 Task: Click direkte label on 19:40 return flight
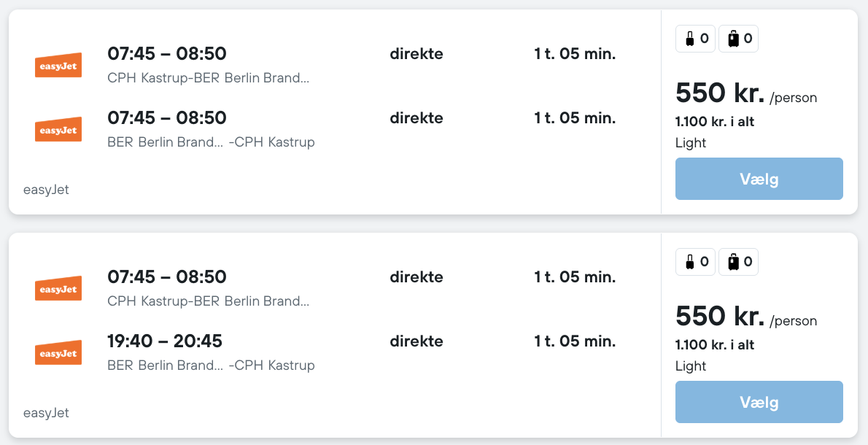click(416, 341)
